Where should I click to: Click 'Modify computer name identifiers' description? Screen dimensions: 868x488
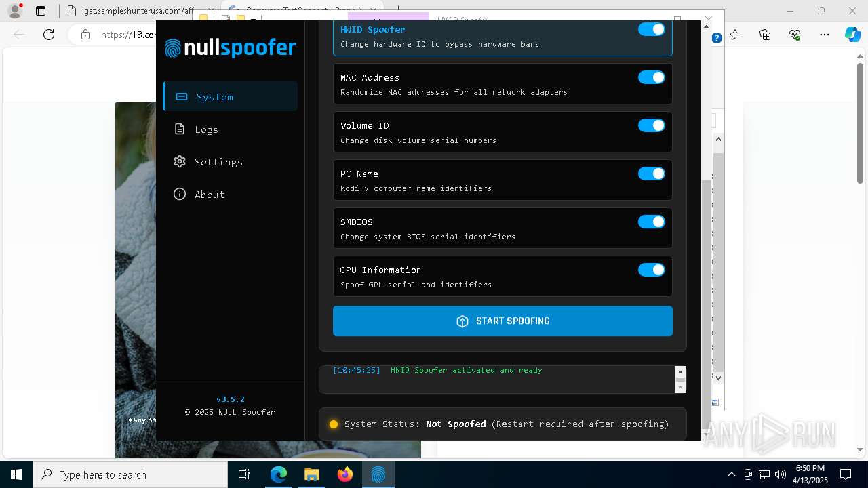coord(416,188)
